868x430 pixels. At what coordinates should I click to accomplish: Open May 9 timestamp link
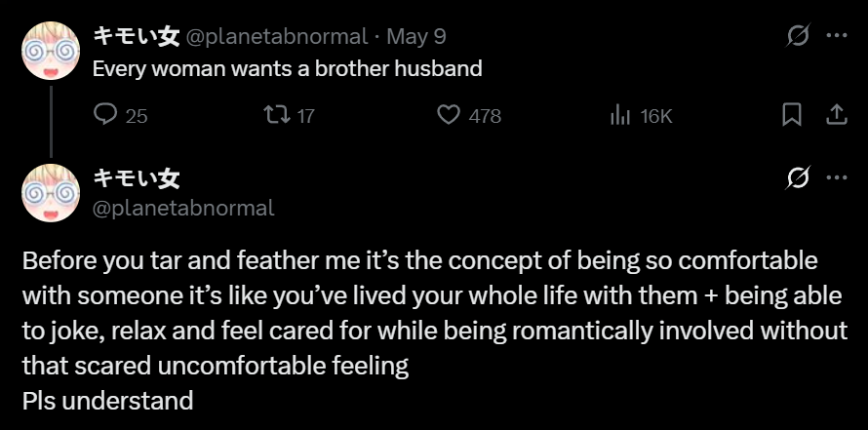(x=416, y=37)
